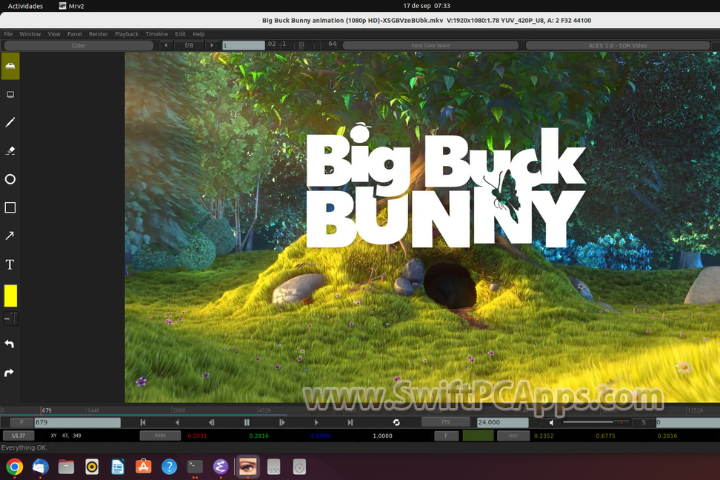
Task: Open the Window menu
Action: tap(30, 34)
